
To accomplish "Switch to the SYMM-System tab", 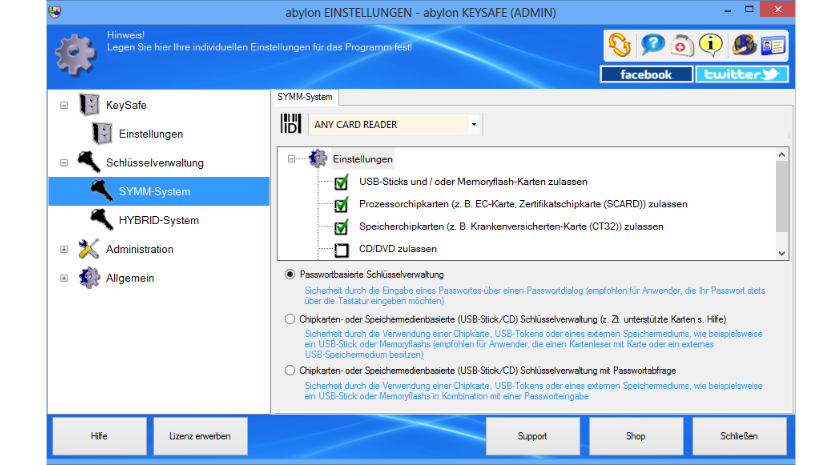I will pyautogui.click(x=307, y=97).
